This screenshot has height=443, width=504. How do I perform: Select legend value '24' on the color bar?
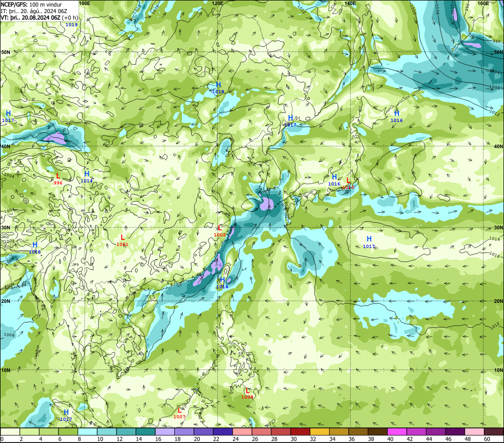[x=235, y=439]
